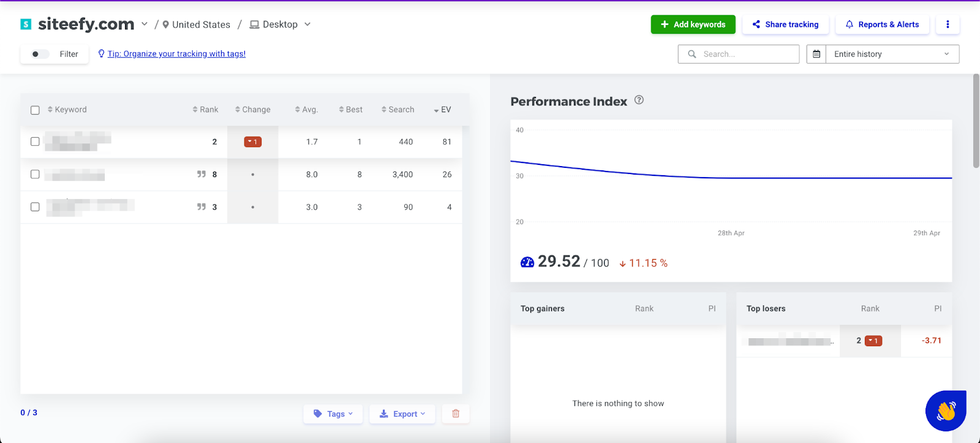The image size is (980, 443).
Task: Check the keyword row with search volume 440
Action: [x=35, y=142]
